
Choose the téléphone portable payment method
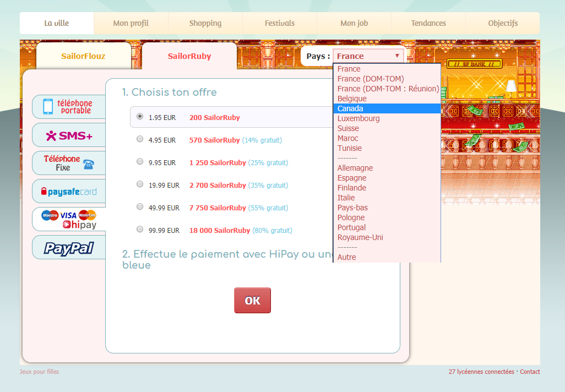pos(69,107)
